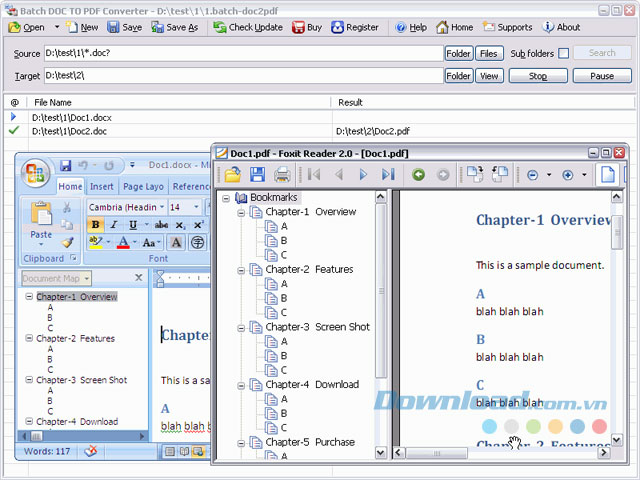The width and height of the screenshot is (640, 480).
Task: Click the Stop button
Action: click(x=538, y=76)
